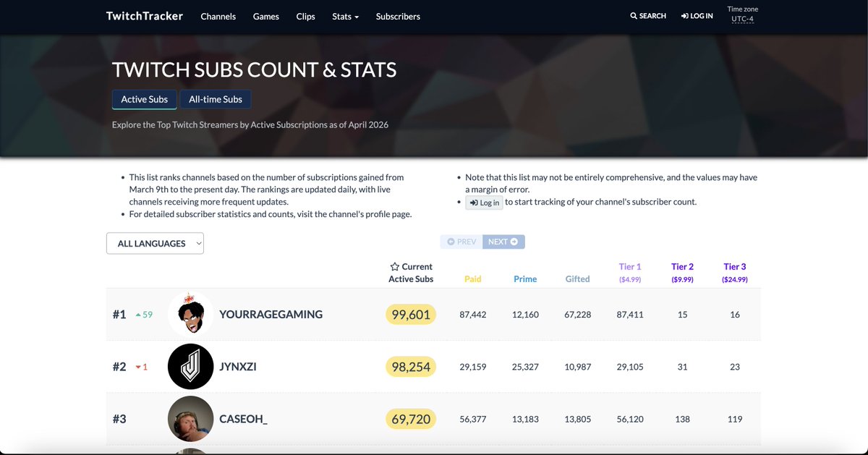Switch to the All-time Subs tab
This screenshot has height=455, width=868.
216,99
